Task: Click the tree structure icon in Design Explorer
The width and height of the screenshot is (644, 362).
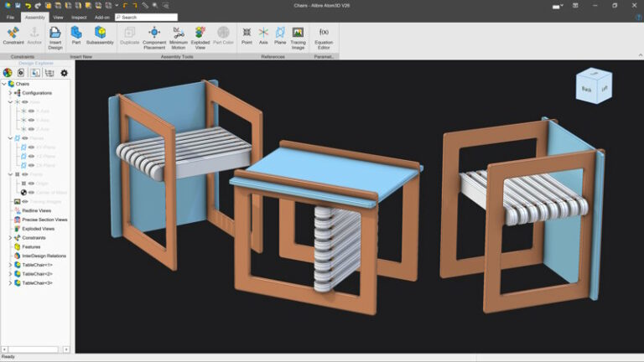Action: 49,73
